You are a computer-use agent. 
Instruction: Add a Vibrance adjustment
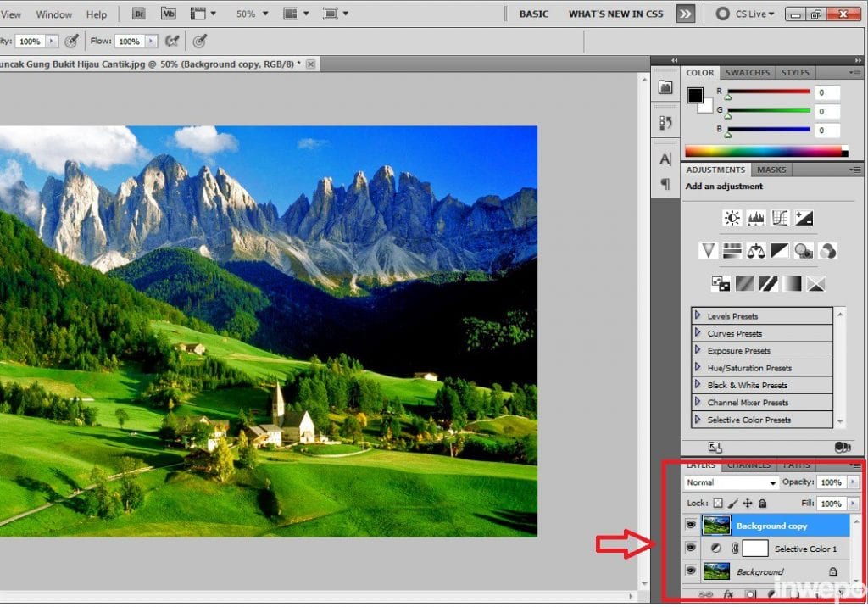[709, 251]
